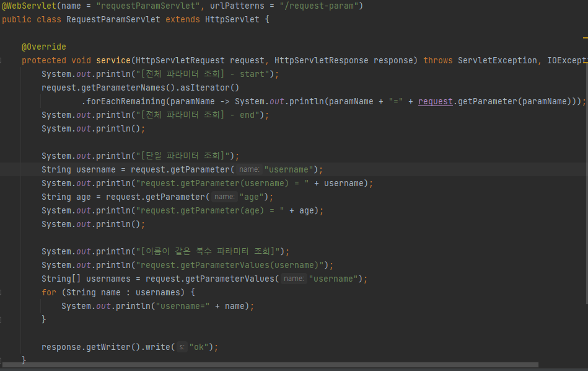The height and width of the screenshot is (371, 588).
Task: Click the class name RequestParamServlet
Action: [x=113, y=19]
